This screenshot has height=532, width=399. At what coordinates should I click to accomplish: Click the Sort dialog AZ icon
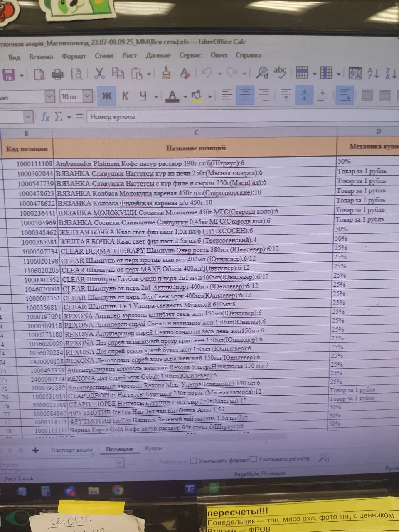pyautogui.click(x=355, y=73)
